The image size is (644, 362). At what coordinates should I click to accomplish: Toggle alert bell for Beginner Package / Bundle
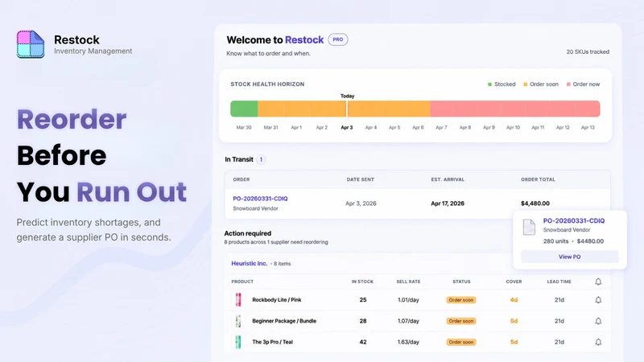point(598,321)
